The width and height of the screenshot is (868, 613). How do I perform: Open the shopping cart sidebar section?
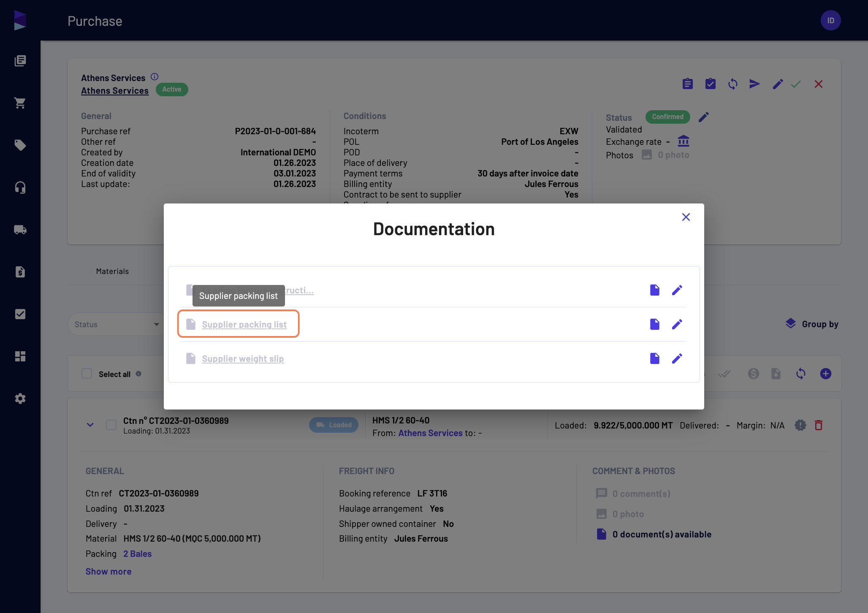20,103
